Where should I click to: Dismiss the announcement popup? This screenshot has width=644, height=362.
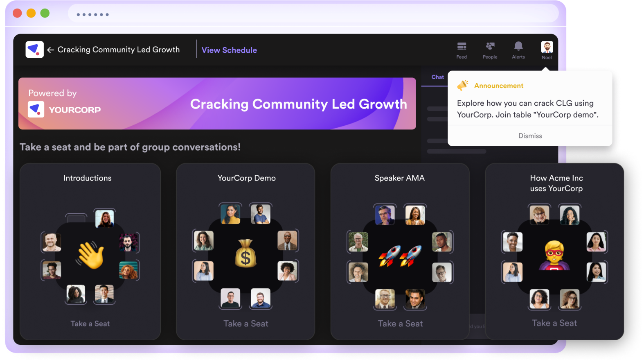pyautogui.click(x=530, y=136)
